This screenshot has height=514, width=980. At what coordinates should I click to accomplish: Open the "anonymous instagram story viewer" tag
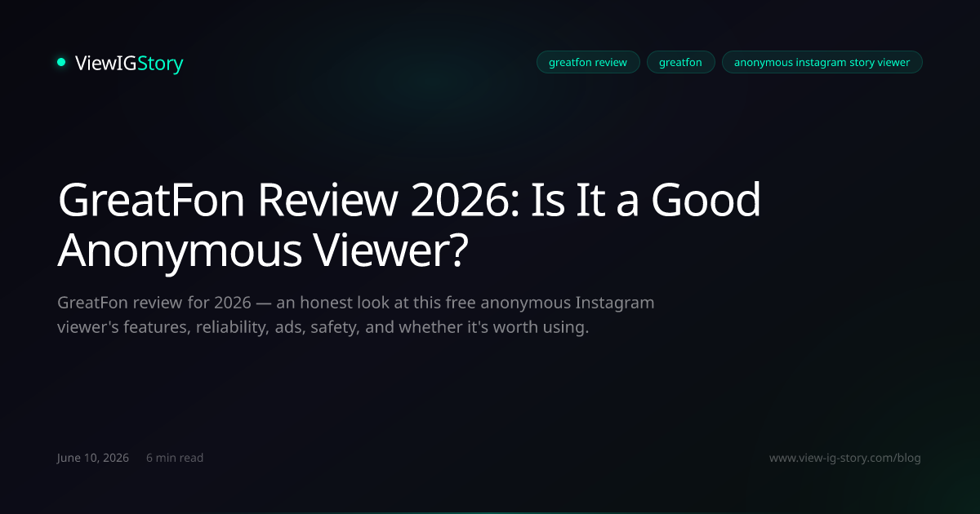[822, 62]
